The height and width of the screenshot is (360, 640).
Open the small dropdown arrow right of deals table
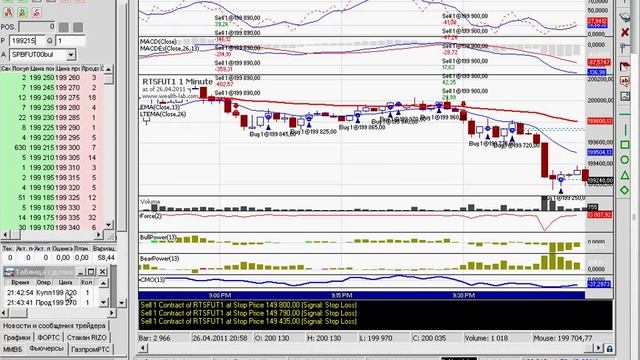[122, 302]
